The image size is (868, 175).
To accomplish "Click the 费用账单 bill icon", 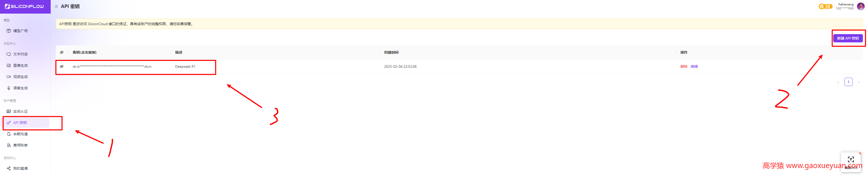I will click(9, 145).
